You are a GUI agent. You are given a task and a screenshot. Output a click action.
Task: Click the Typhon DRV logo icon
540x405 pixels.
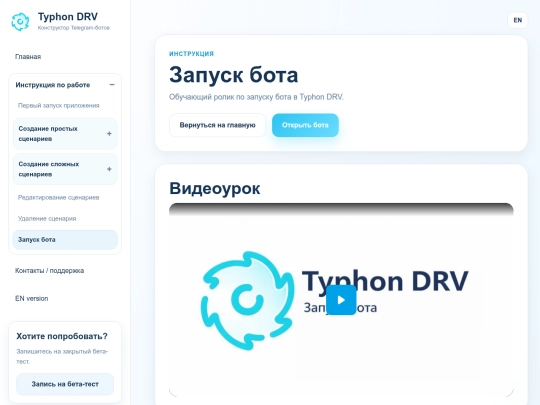click(x=20, y=22)
